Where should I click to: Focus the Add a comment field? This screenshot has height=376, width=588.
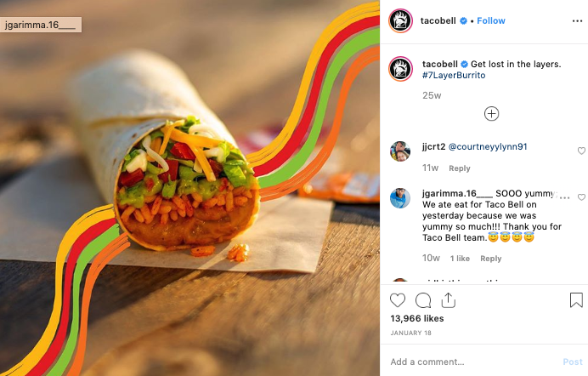pyautogui.click(x=472, y=362)
